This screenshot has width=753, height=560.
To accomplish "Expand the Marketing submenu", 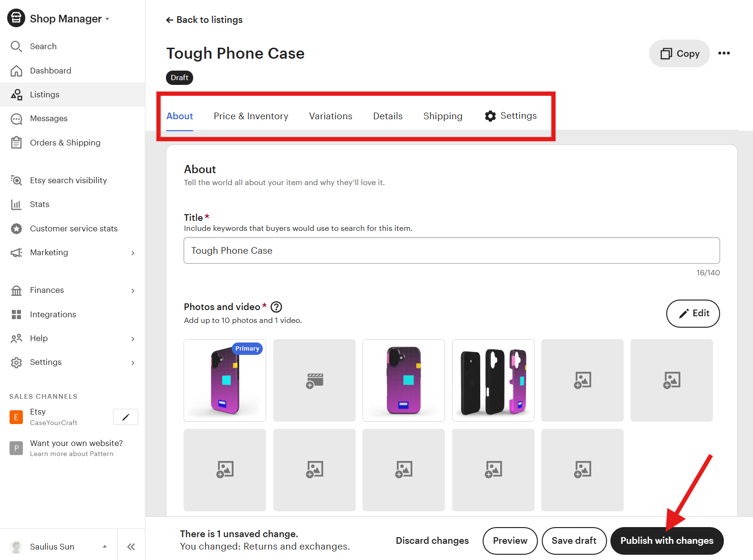I will (x=133, y=253).
